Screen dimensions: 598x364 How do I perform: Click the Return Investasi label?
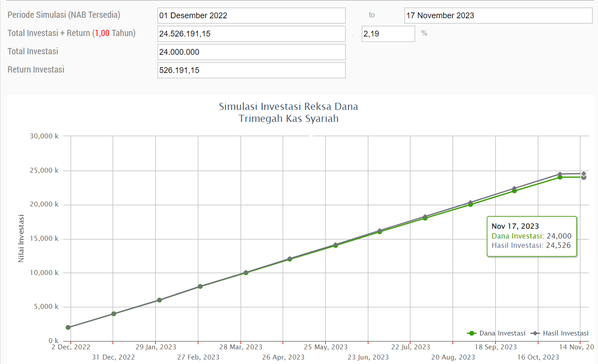(x=36, y=69)
